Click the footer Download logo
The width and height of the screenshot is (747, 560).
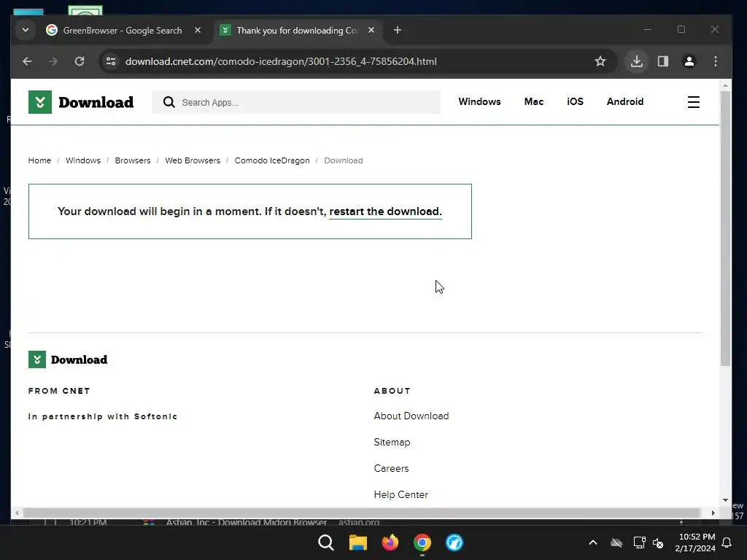[x=68, y=359]
